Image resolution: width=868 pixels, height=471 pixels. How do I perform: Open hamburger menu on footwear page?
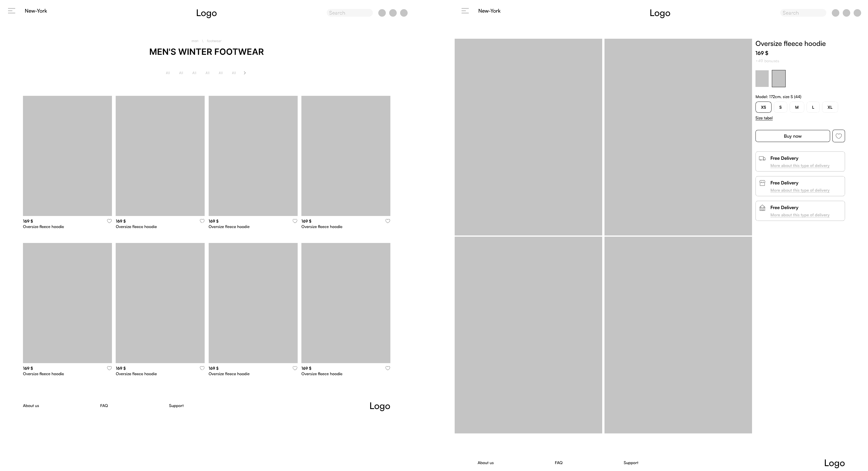click(11, 11)
